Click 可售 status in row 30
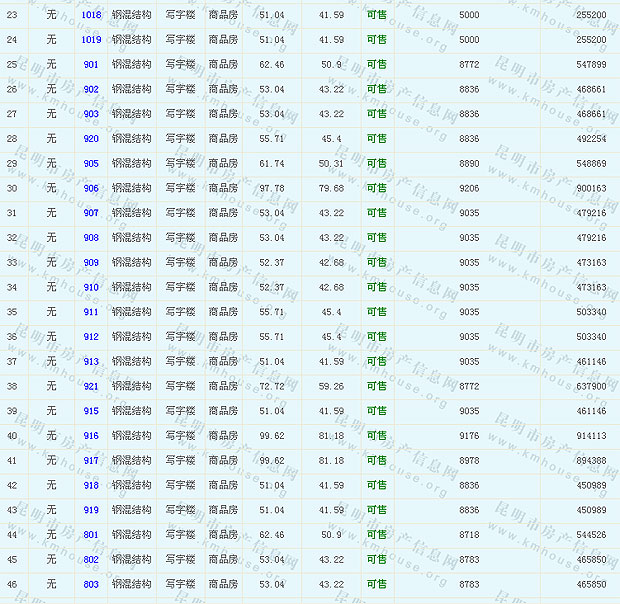Screen dimensions: 620x604 [x=376, y=188]
